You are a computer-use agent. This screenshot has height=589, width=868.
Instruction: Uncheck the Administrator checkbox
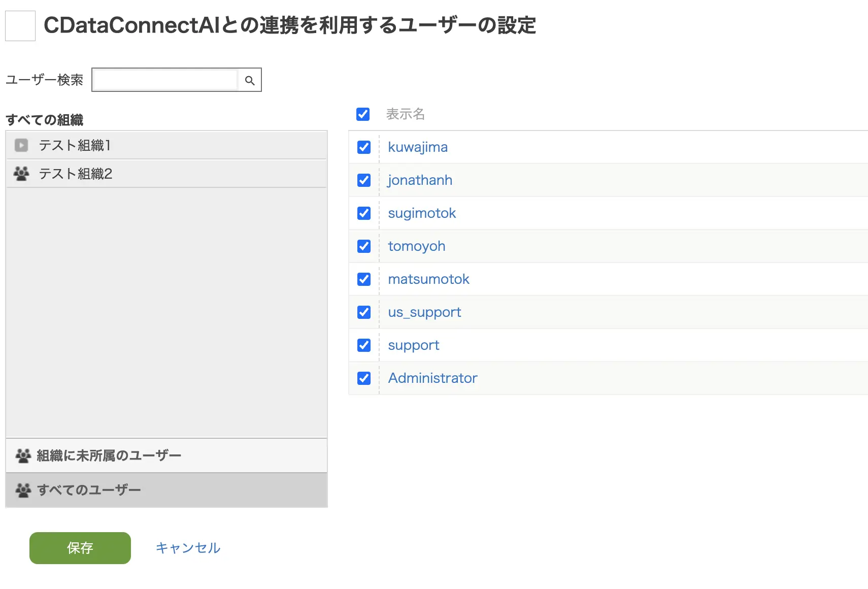pos(364,378)
